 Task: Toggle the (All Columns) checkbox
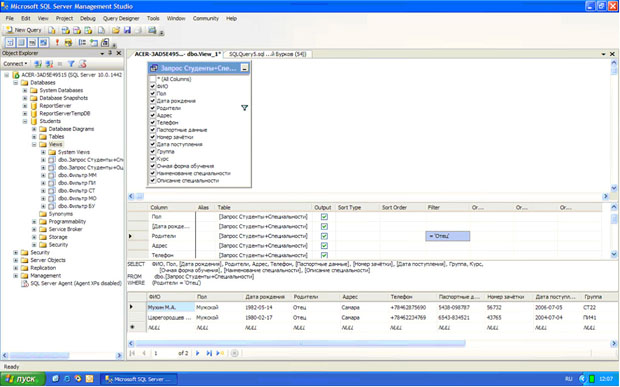pyautogui.click(x=153, y=79)
